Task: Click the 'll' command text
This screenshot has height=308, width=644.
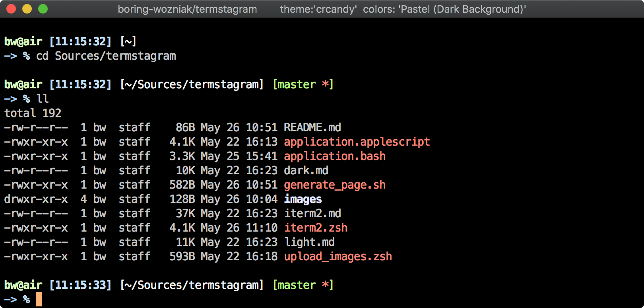Action: [42, 99]
